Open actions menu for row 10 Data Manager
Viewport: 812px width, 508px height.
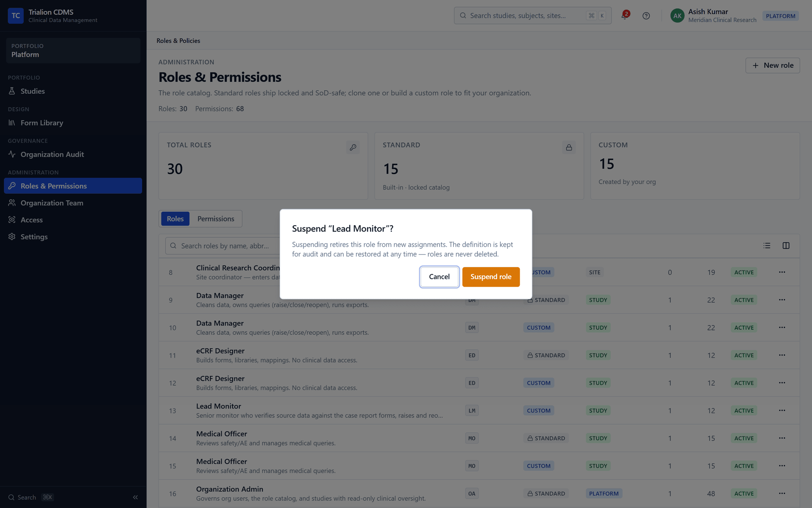(782, 327)
